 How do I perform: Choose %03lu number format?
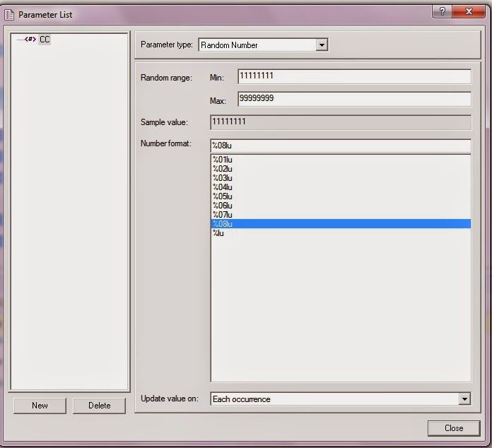point(341,178)
